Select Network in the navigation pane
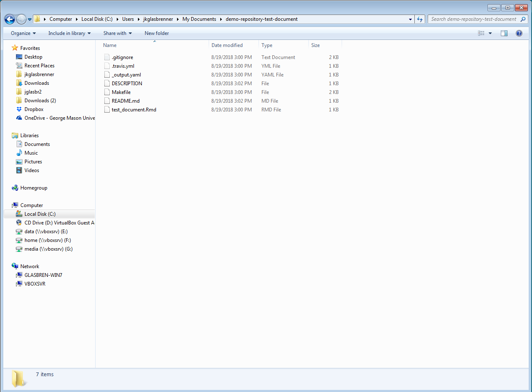532x392 pixels. click(30, 266)
